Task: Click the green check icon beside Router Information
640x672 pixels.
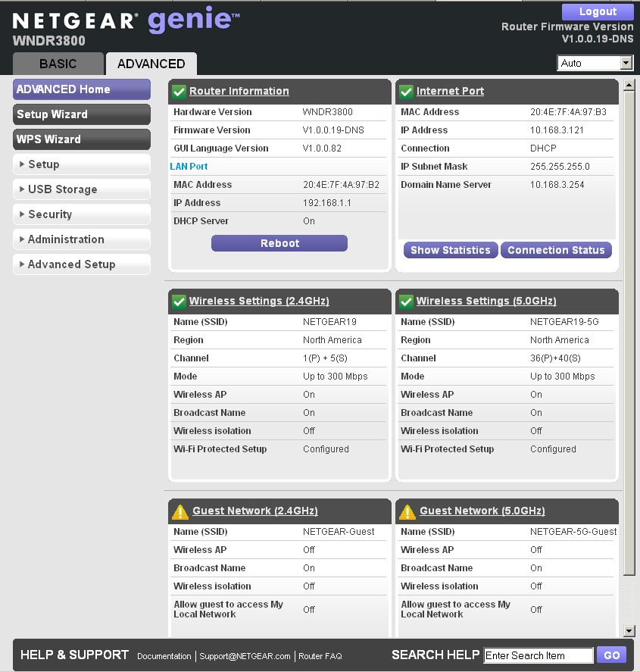Action: (x=179, y=91)
